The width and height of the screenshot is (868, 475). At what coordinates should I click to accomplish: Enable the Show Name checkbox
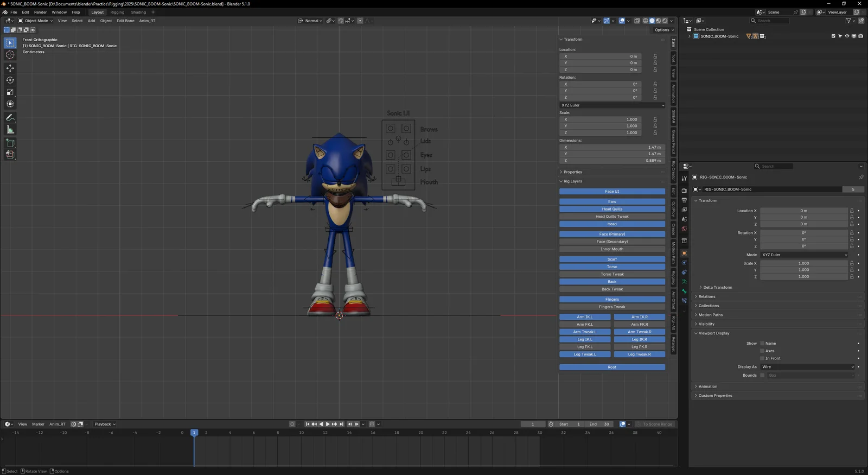[x=762, y=343]
